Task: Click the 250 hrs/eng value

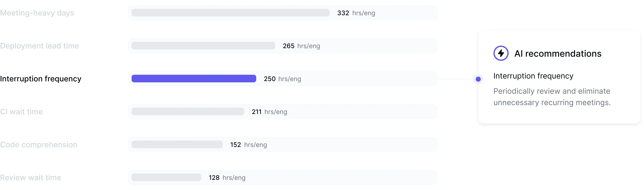Action: [x=282, y=79]
